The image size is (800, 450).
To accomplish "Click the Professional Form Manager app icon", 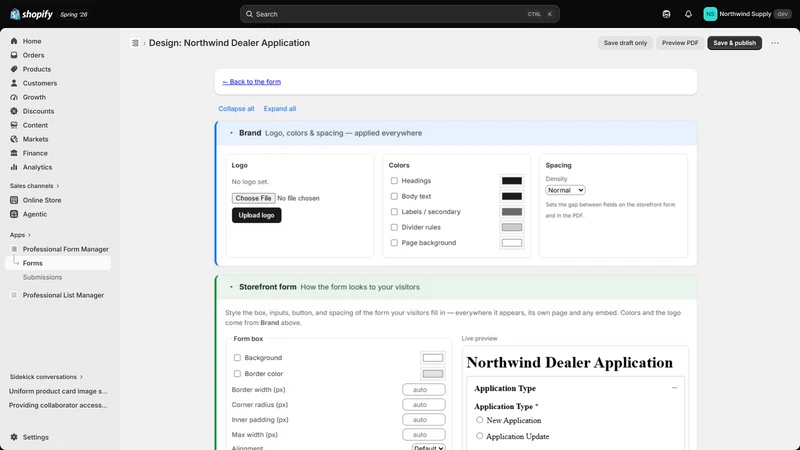I will point(14,249).
